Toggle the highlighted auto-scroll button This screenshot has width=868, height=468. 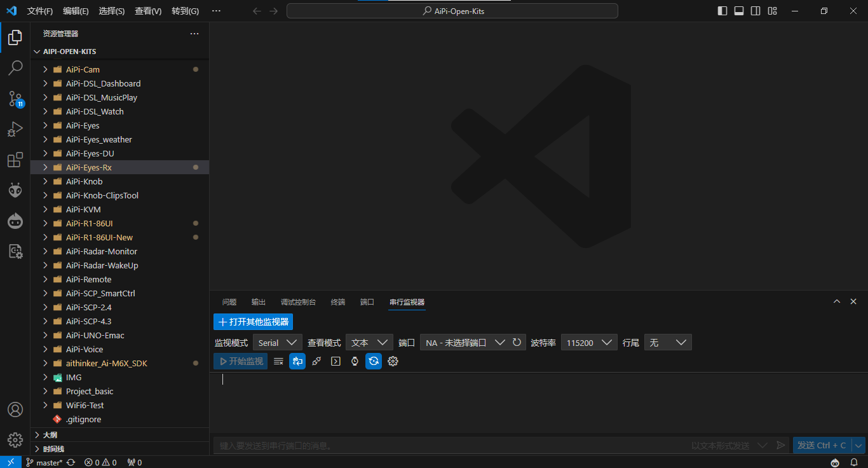297,361
